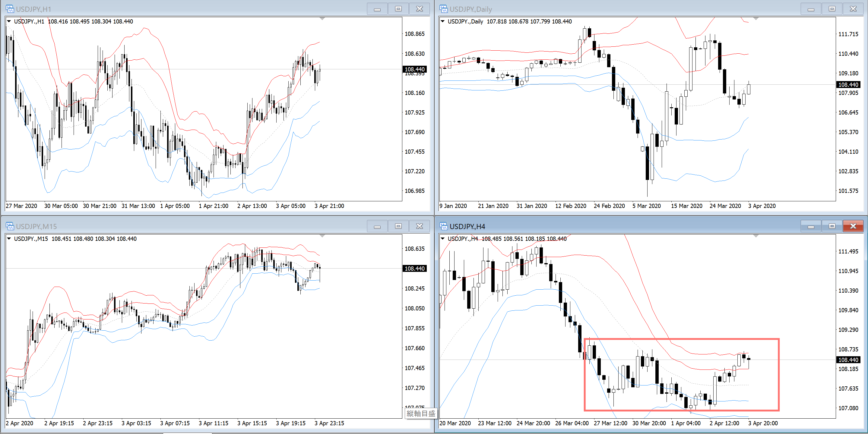Click 107.080 on the H4 price scale
The height and width of the screenshot is (434, 868).
pyautogui.click(x=848, y=408)
